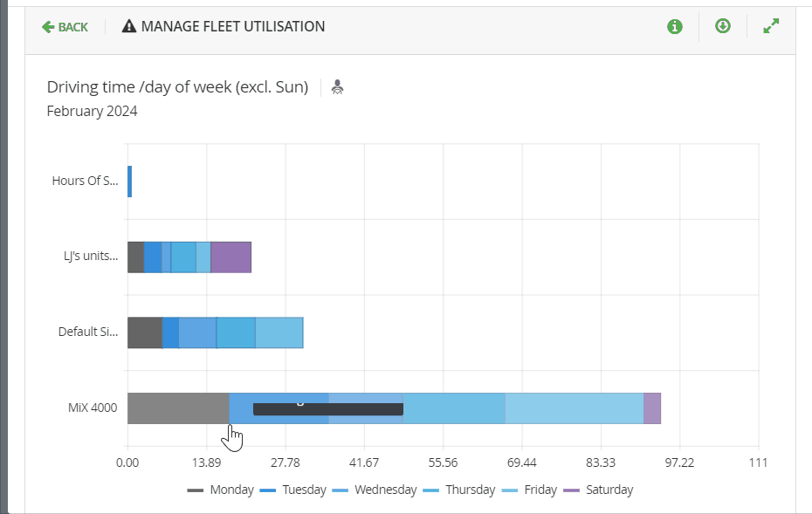
Task: Expand chart with the fullscreen arrows icon
Action: [771, 26]
